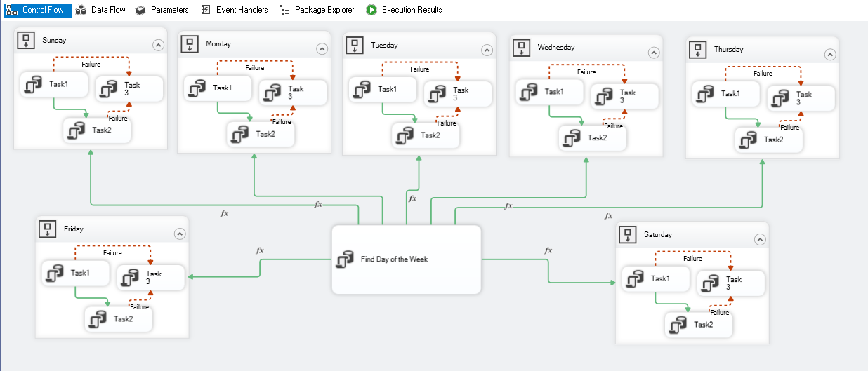Click the Find Day of the Week task icon
Viewport: 868px width, 371px height.
(x=345, y=259)
